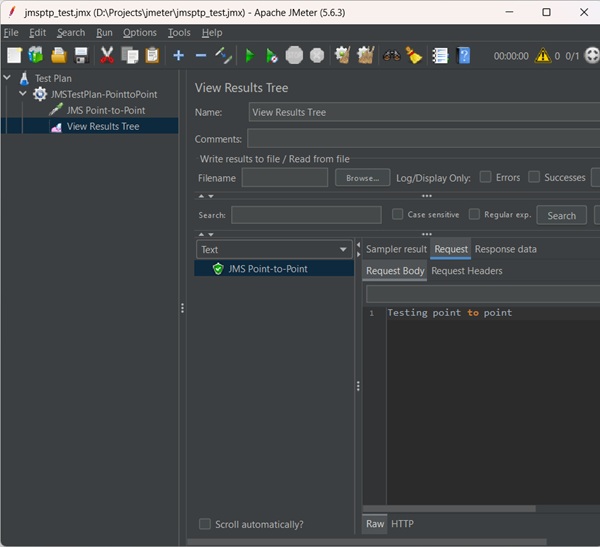This screenshot has height=547, width=600.
Task: Click the Open file folder icon
Action: [59, 56]
